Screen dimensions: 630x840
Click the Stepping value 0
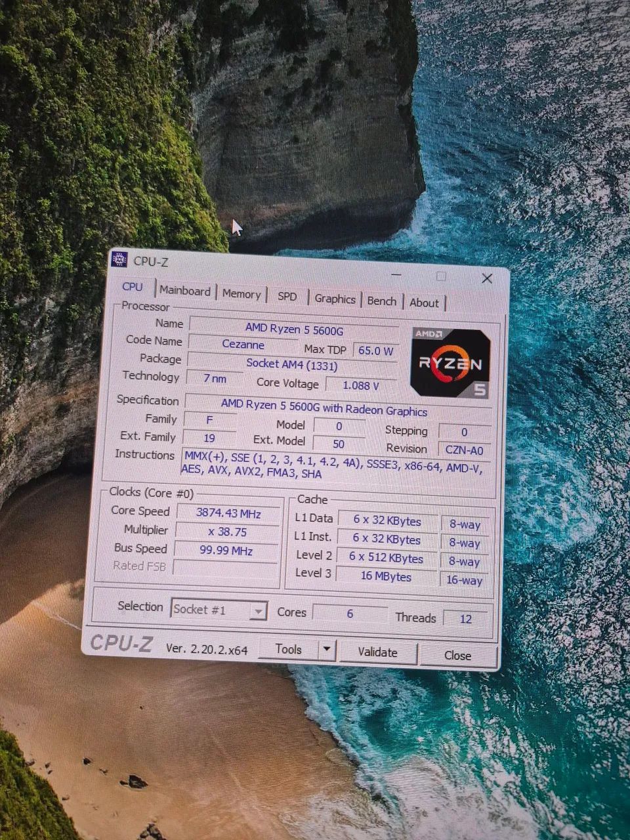pyautogui.click(x=465, y=432)
